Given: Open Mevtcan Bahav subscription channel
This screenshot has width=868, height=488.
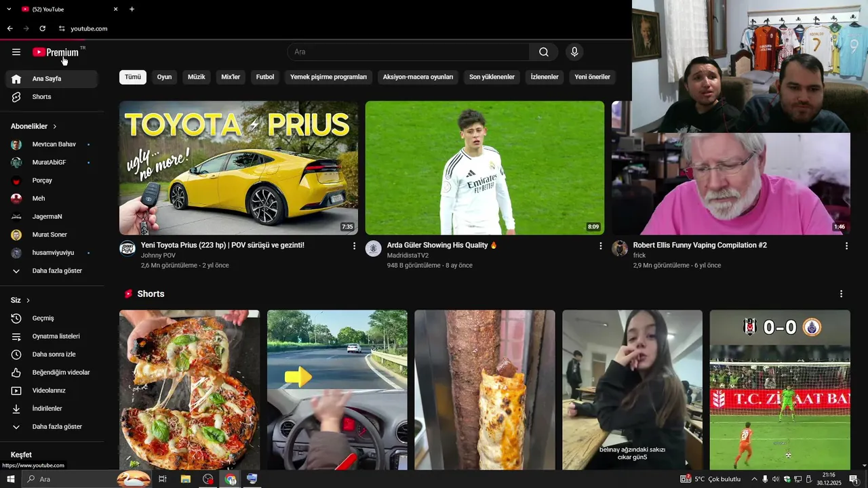Looking at the screenshot, I should (52, 144).
